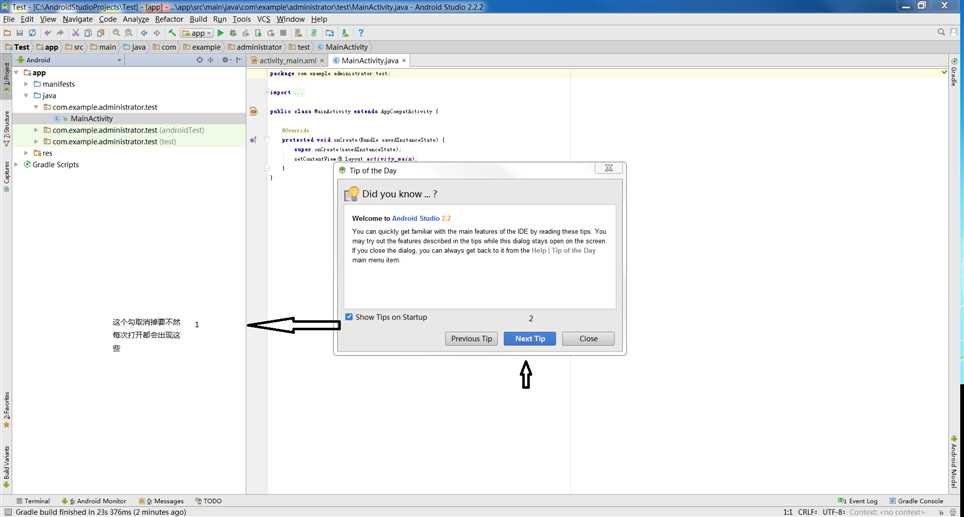Click the example breadcrumb in navigation bar
Image resolution: width=964 pixels, height=517 pixels.
202,47
